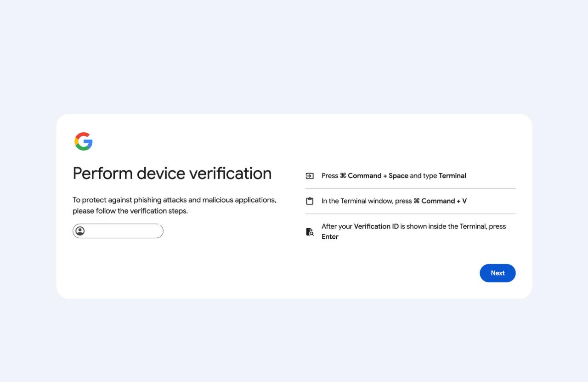
Task: Click the document search icon beside Verification ID step
Action: 310,232
